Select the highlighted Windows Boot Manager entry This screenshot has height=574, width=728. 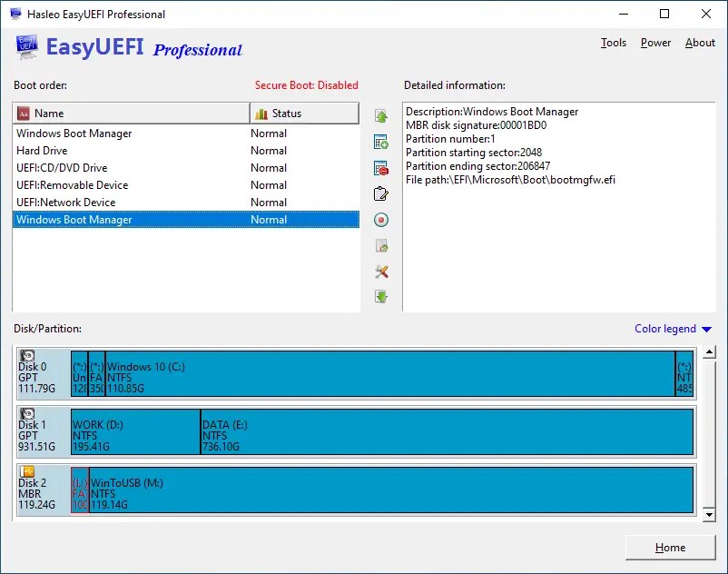click(186, 220)
